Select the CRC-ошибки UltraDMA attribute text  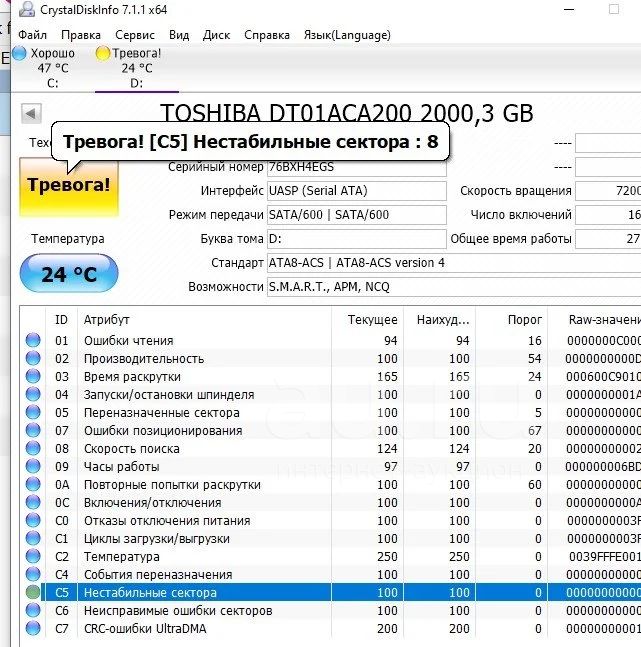point(145,629)
